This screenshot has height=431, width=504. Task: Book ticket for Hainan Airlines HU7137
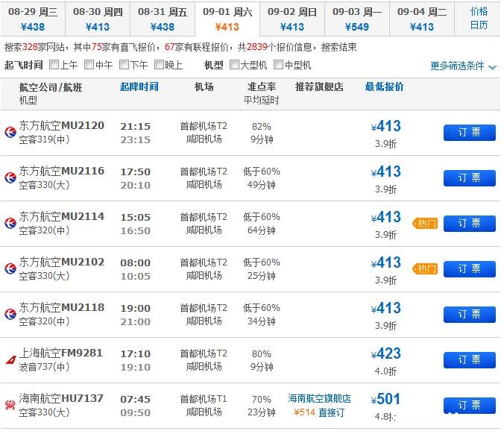469,406
